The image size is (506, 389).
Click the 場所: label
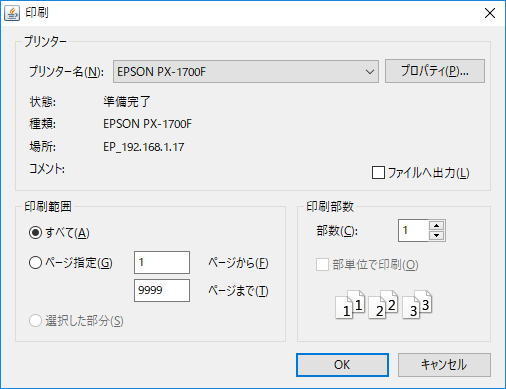click(43, 147)
